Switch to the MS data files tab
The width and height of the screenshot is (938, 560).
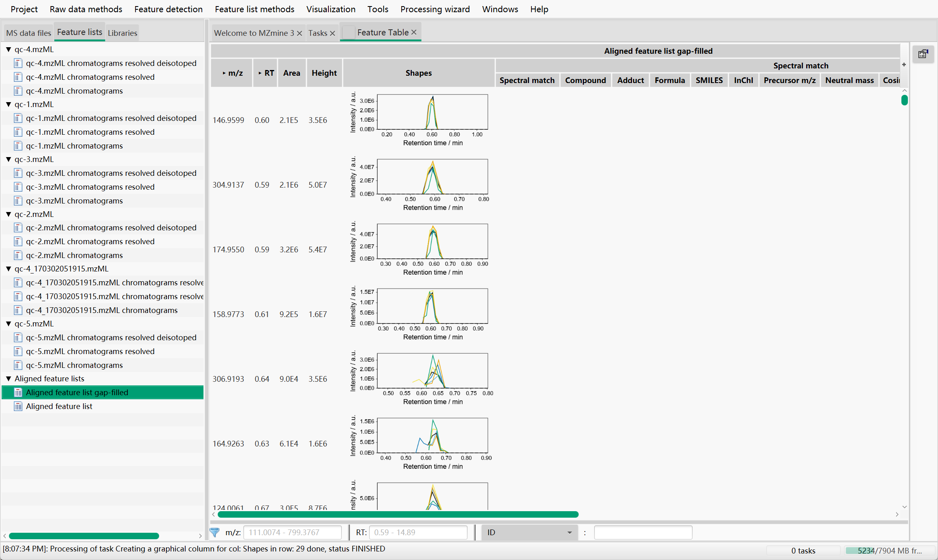click(x=28, y=32)
